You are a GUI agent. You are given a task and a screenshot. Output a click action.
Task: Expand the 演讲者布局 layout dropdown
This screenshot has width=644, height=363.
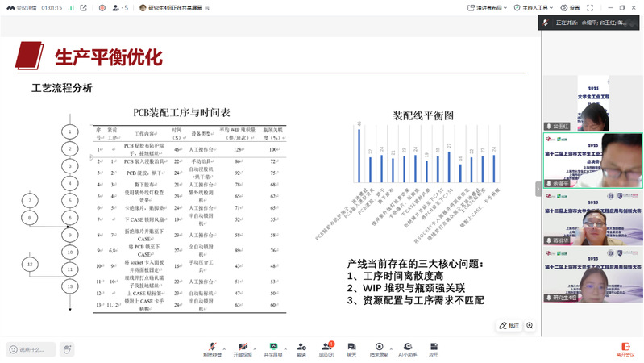tap(490, 6)
